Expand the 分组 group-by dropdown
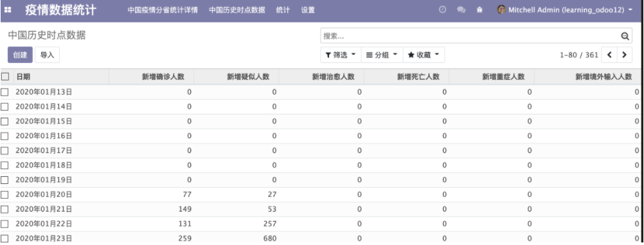Image resolution: width=644 pixels, height=245 pixels. point(382,55)
